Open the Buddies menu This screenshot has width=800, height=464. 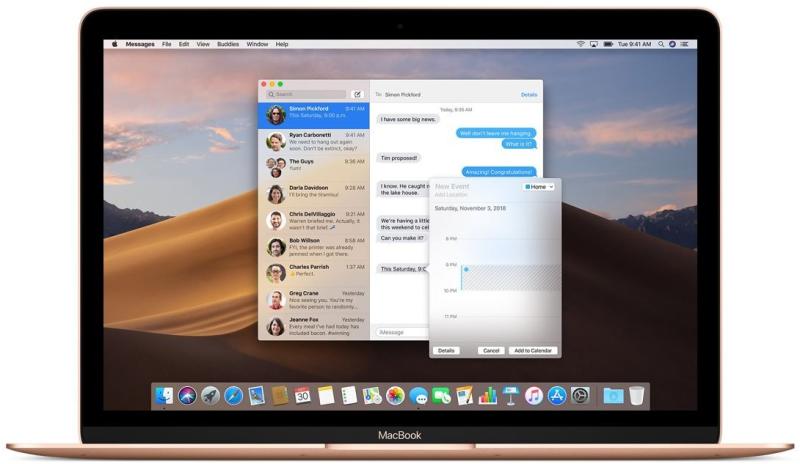pos(228,44)
